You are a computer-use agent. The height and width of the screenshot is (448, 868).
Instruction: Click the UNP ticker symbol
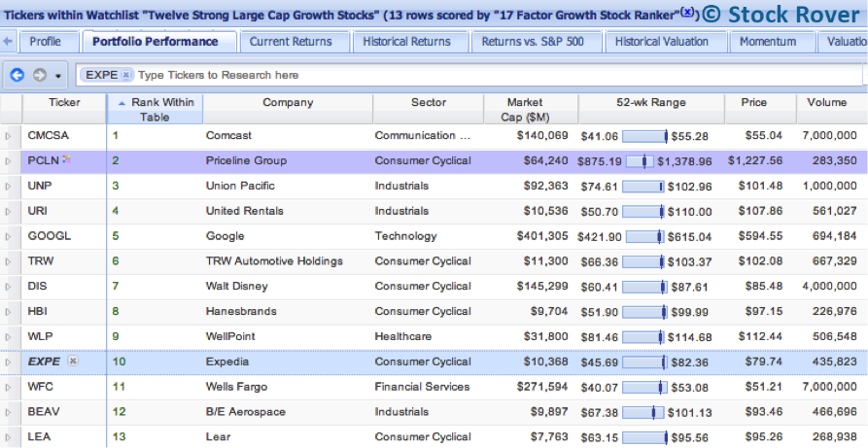40,186
